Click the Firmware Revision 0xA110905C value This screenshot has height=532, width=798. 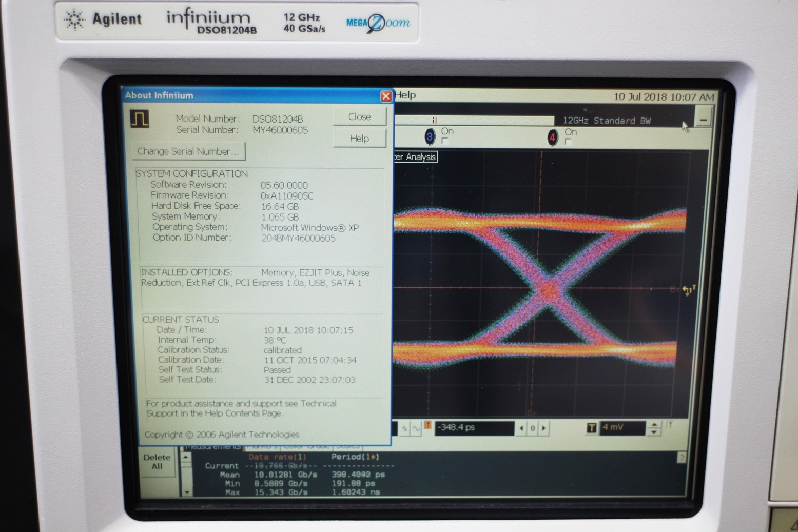pos(286,196)
